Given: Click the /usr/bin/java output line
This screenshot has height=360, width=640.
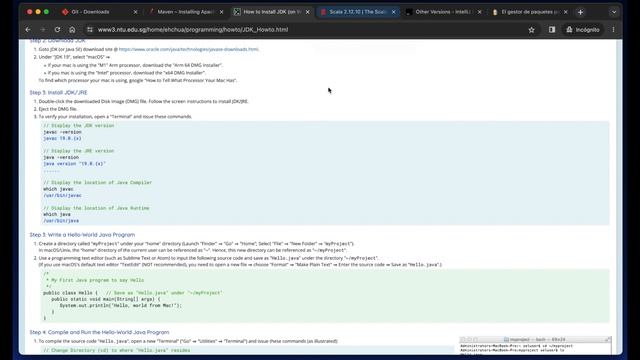Looking at the screenshot, I should tap(61, 221).
